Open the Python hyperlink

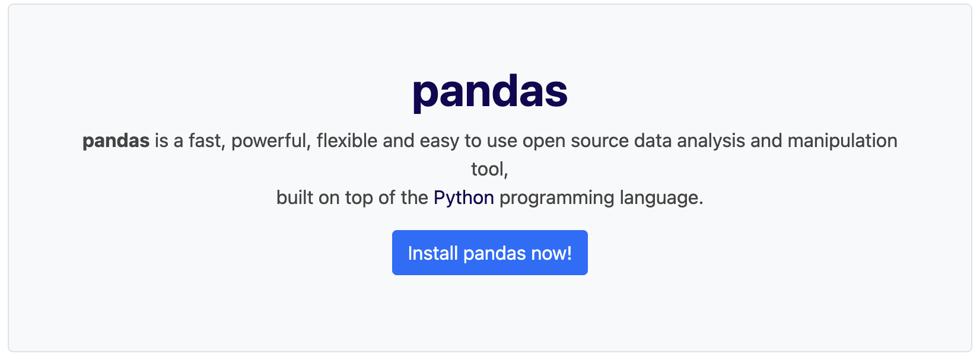coord(463,197)
